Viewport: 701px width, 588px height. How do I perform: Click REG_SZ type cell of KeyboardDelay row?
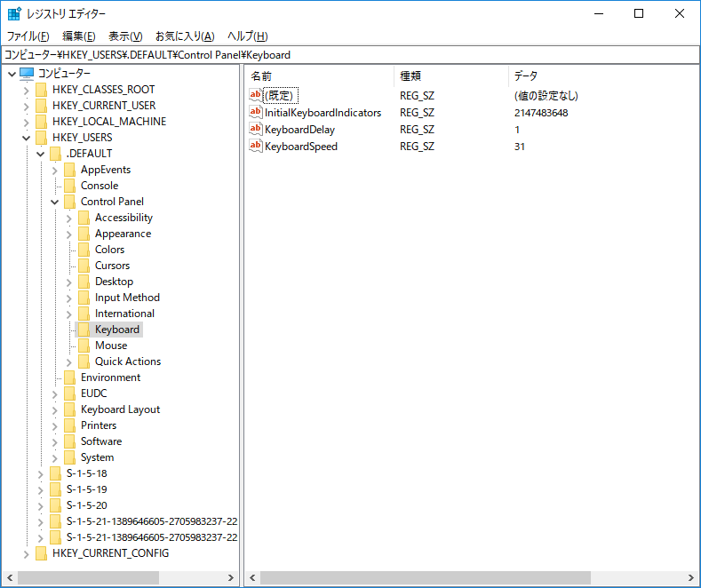click(417, 130)
